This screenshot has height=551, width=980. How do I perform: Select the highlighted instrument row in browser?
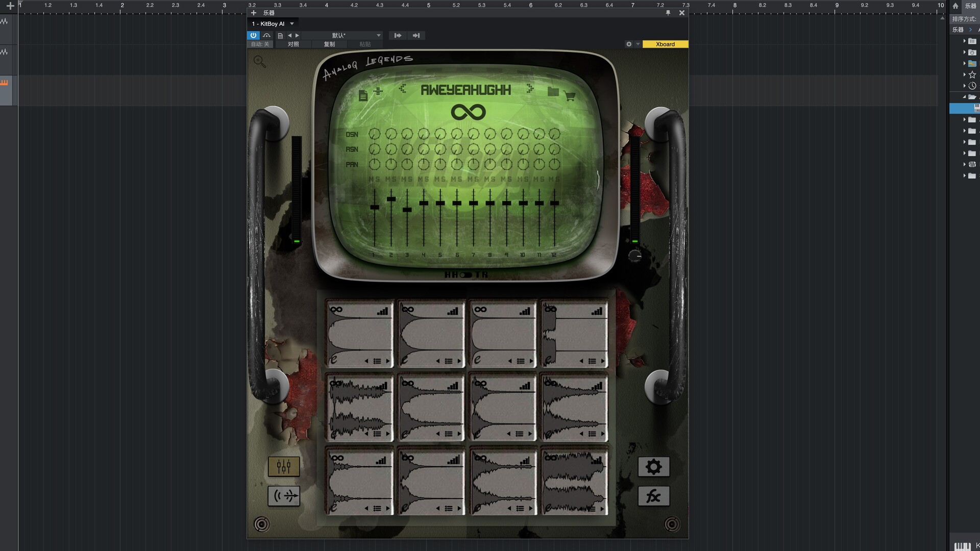[965, 108]
